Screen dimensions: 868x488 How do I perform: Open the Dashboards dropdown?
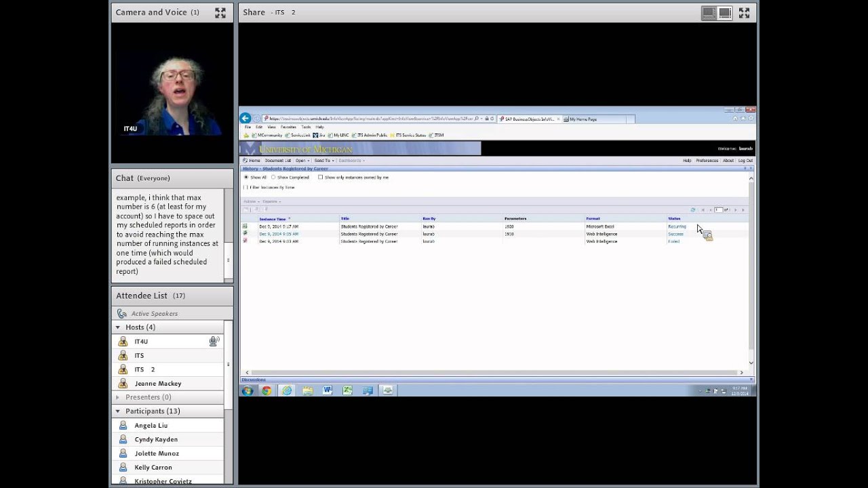coord(351,161)
